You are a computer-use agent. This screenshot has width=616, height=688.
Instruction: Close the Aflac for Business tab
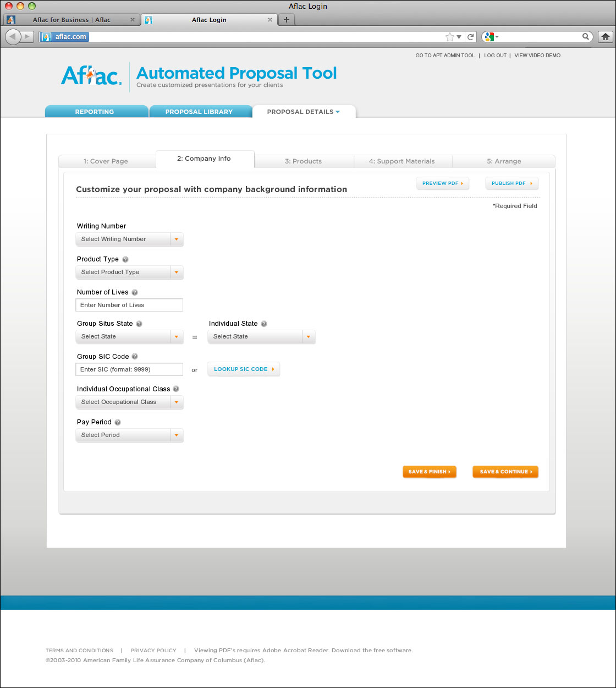point(133,20)
